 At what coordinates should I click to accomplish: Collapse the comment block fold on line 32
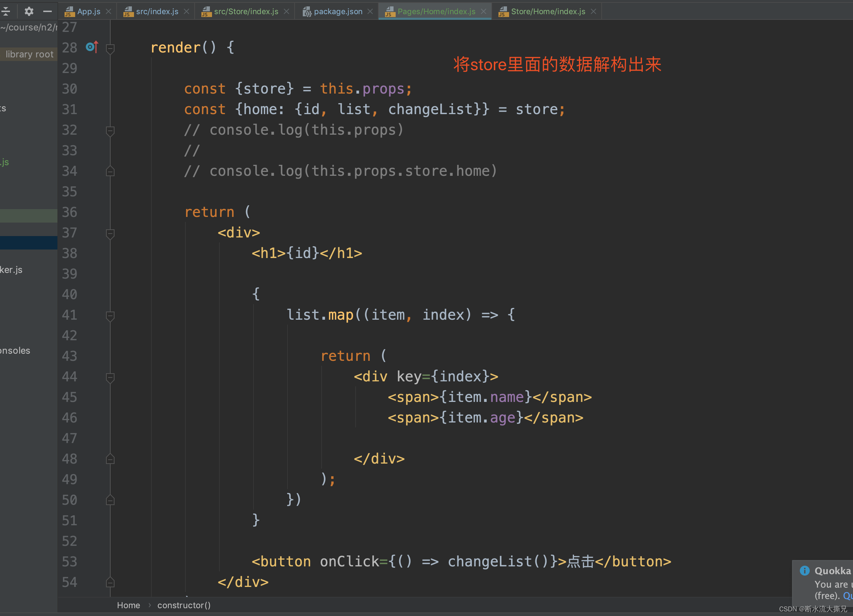(110, 131)
